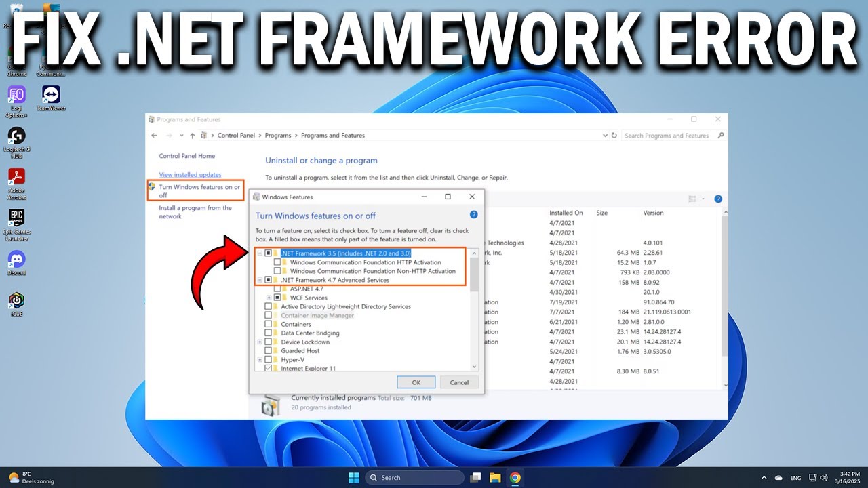
Task: Open the view options dropdown in toolbar
Action: (704, 199)
